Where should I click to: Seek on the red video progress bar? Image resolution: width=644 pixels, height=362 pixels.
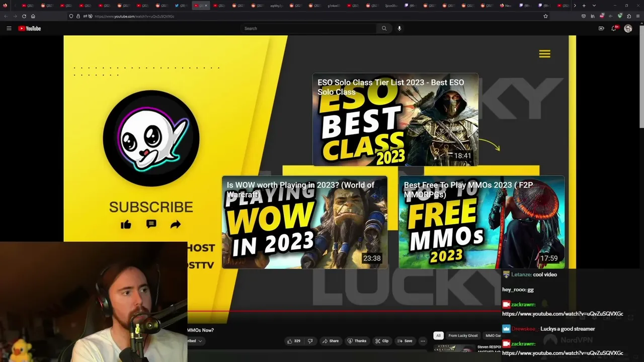[x=344, y=311]
